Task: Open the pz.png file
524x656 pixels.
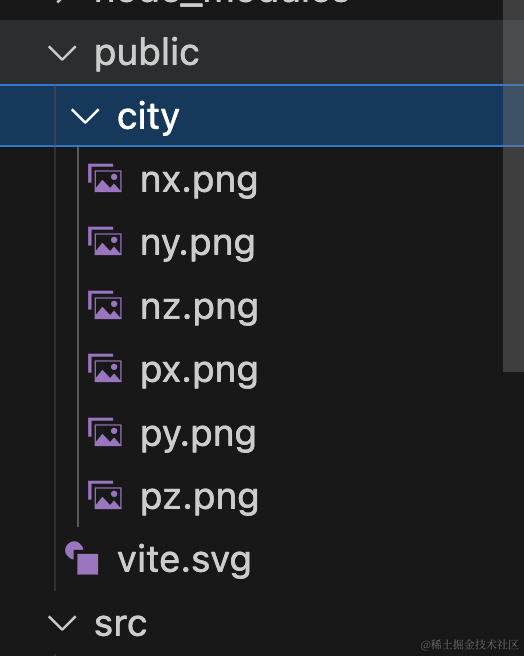Action: [199, 499]
